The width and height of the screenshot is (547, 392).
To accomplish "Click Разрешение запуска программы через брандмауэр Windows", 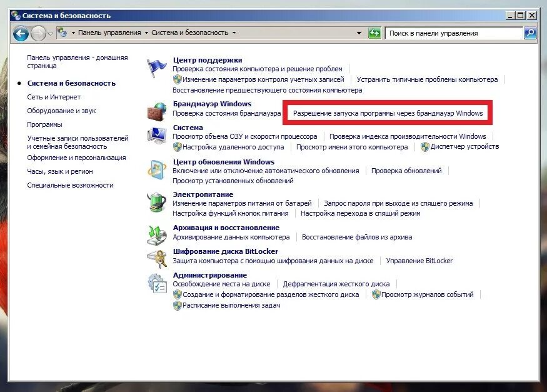I will point(388,113).
